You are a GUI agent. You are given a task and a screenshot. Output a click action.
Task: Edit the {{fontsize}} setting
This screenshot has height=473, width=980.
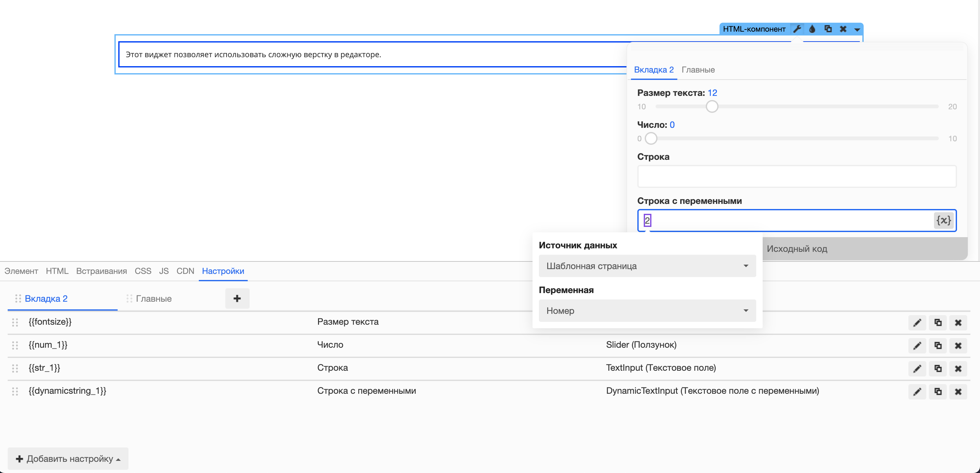pyautogui.click(x=917, y=323)
